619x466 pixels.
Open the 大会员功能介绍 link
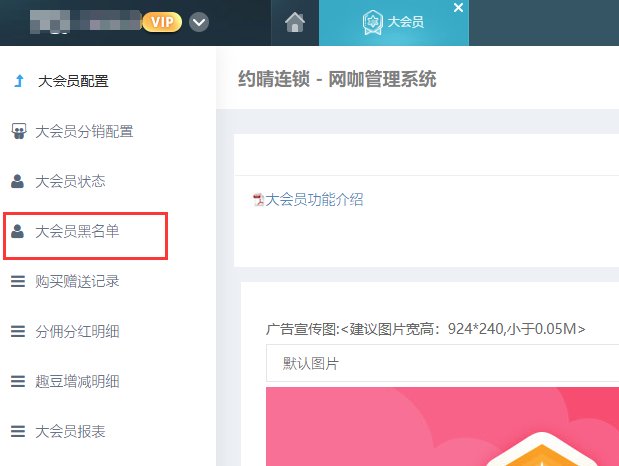coord(314,199)
